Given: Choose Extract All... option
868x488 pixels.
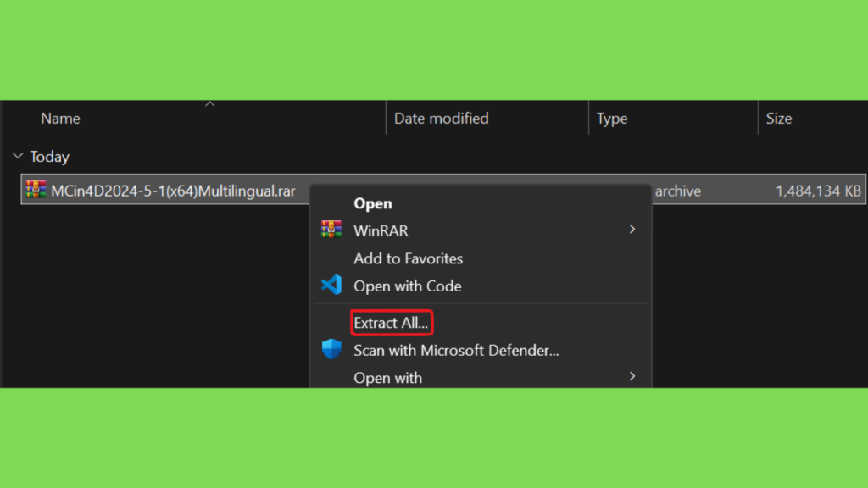Looking at the screenshot, I should coord(391,323).
